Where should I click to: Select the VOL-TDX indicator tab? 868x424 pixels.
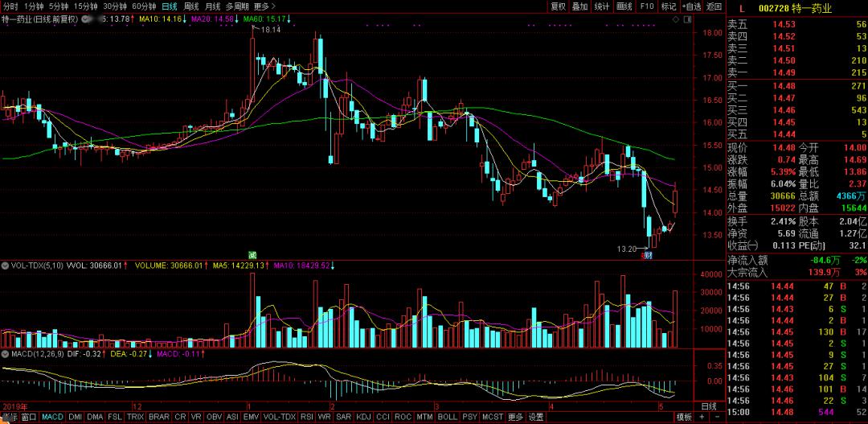coord(280,417)
